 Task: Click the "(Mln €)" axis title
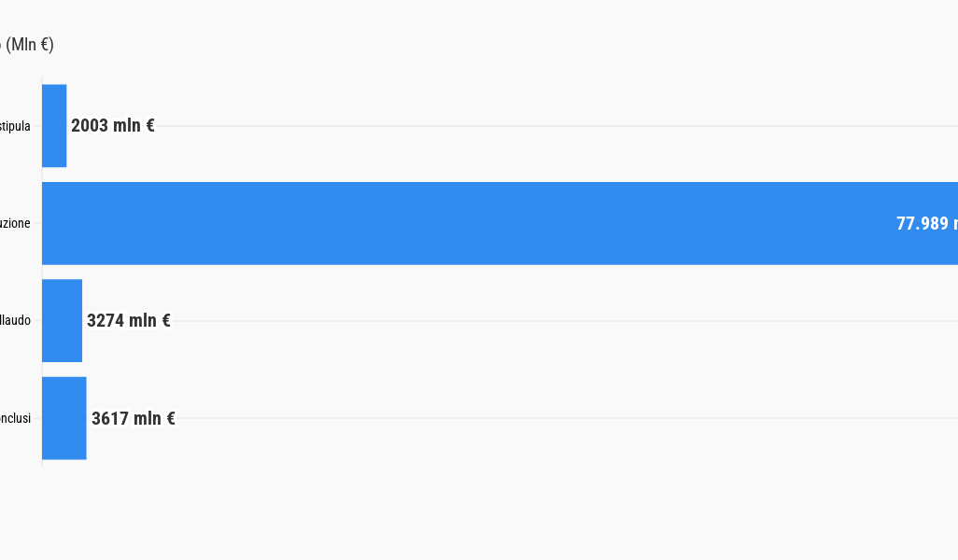29,45
